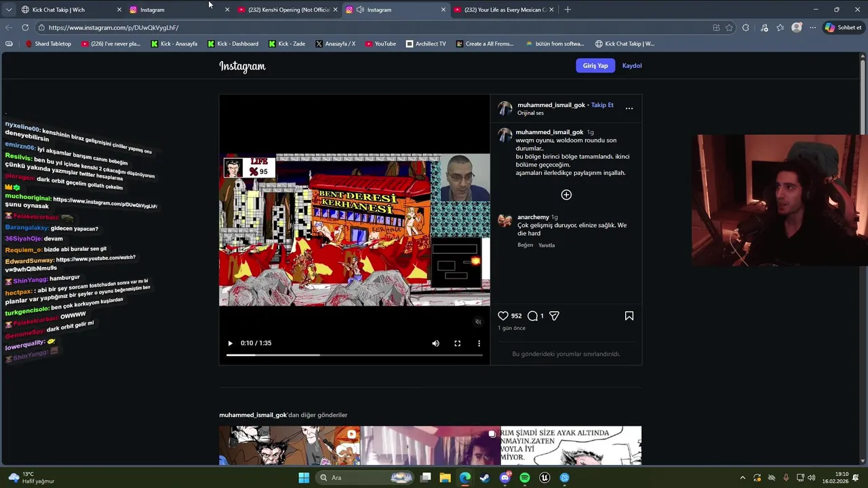
Task: Open File Explorer from the taskbar
Action: point(446,478)
